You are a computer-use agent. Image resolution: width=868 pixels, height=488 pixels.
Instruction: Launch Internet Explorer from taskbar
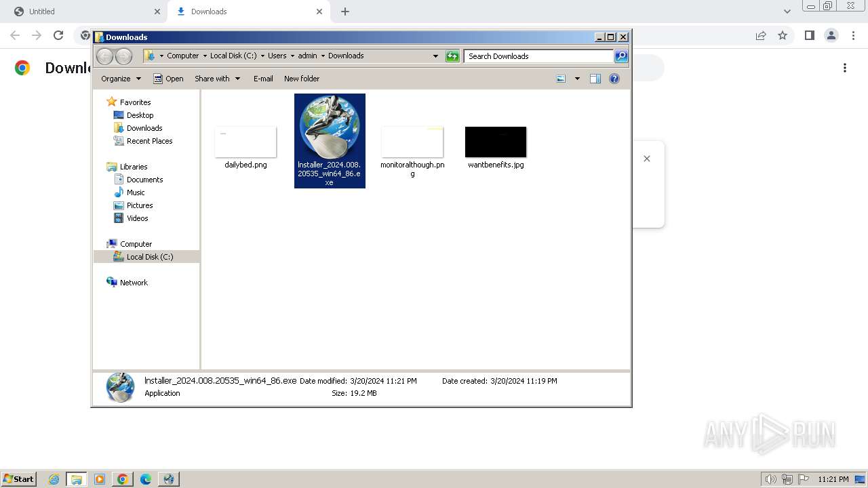[x=54, y=479]
